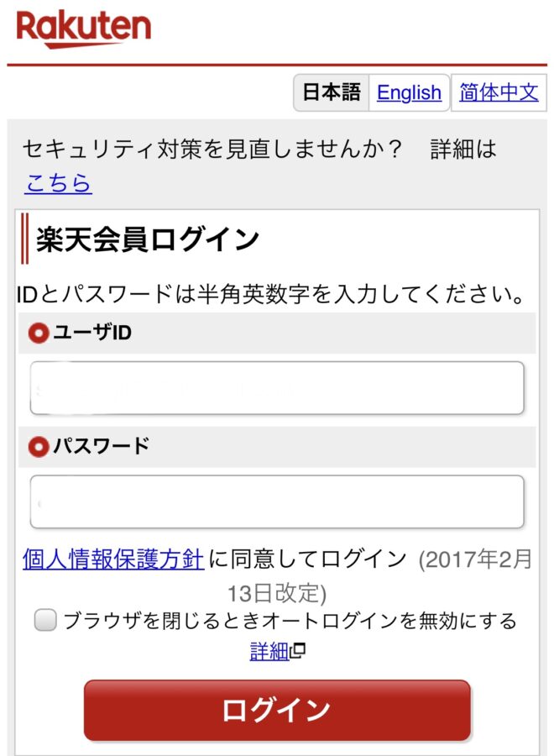Tick the disable auto-login checkbox

pyautogui.click(x=45, y=620)
